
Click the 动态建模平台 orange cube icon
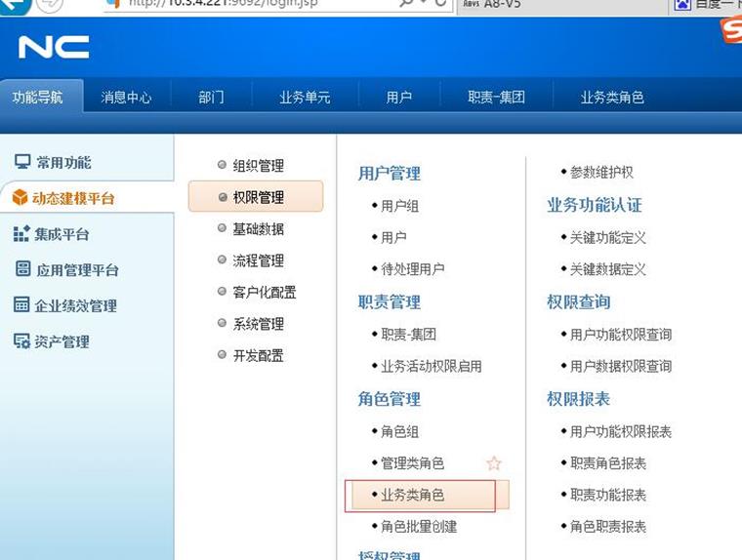21,198
